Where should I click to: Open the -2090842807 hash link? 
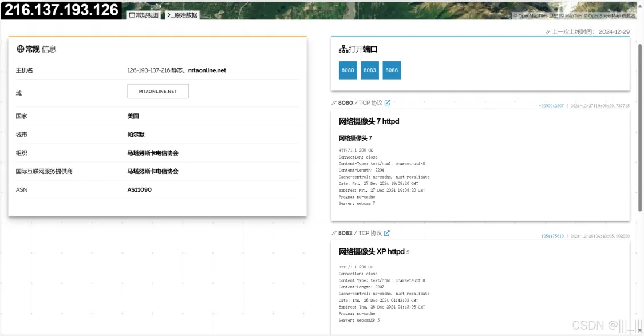click(551, 106)
